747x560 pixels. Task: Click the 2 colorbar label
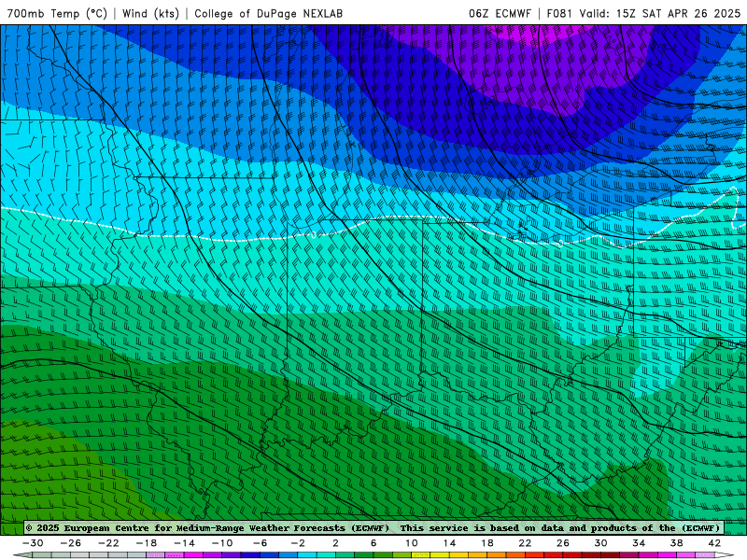[335, 543]
